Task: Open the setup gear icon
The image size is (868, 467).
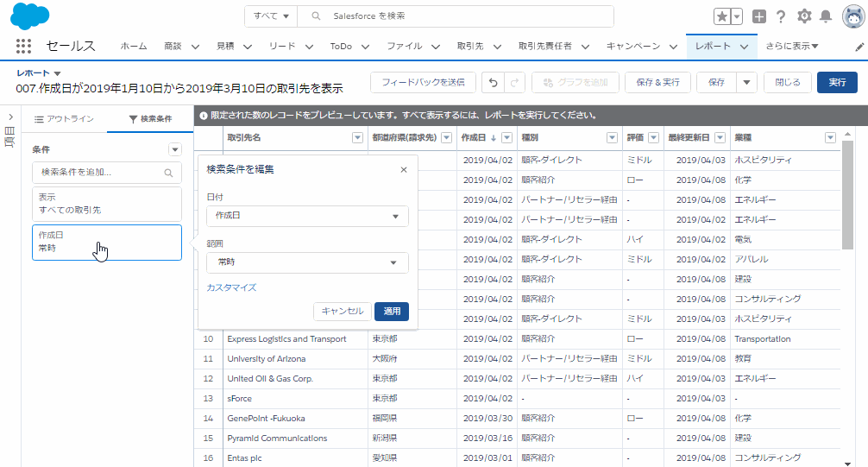Action: tap(804, 16)
